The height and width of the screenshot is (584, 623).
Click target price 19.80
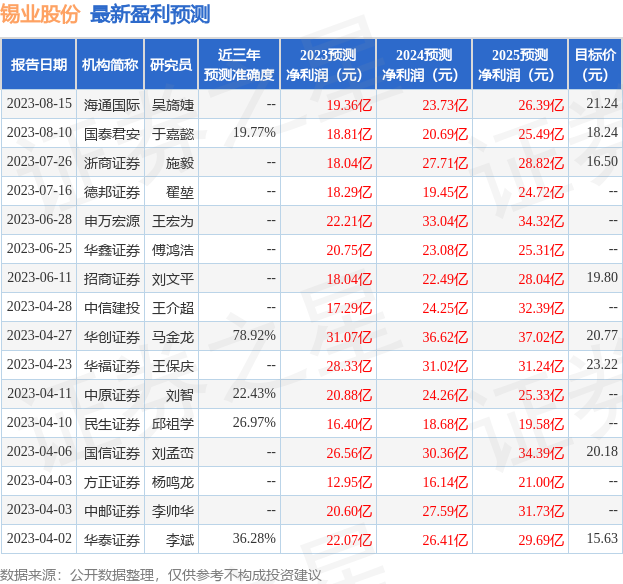coord(602,277)
